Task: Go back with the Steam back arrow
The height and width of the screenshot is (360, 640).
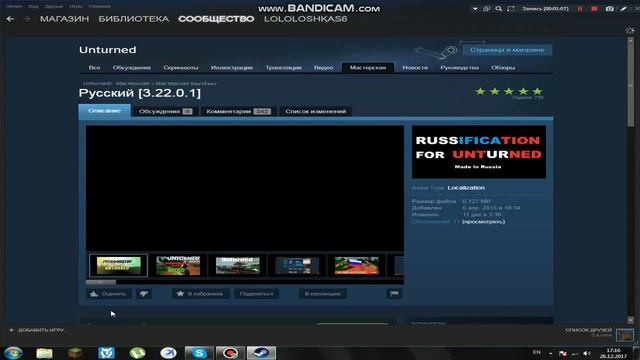Action: click(x=10, y=19)
